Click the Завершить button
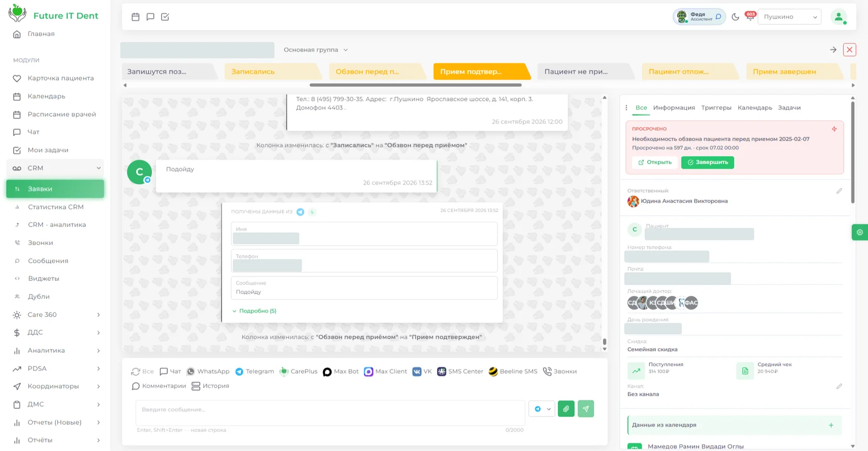 point(707,162)
